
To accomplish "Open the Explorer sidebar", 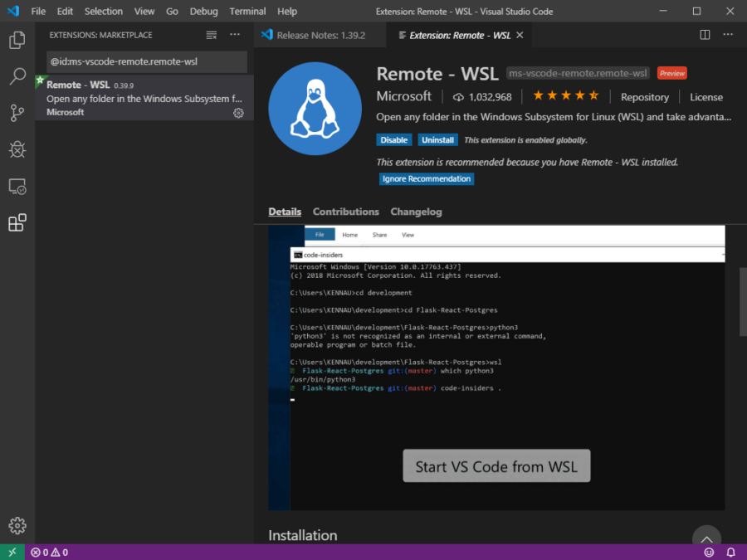I will 17,38.
